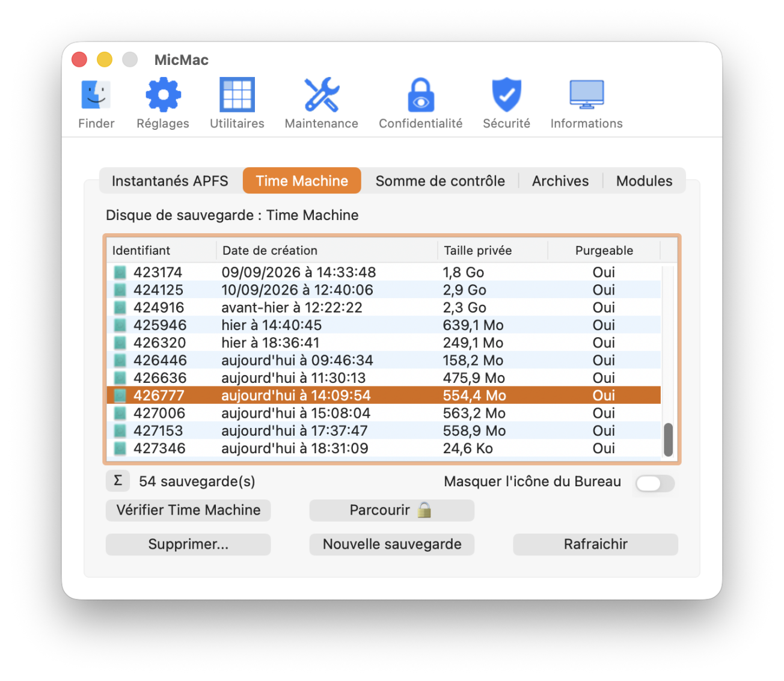Start a Nouvelle sauvegarde
Viewport: 784px width, 681px height.
click(x=391, y=545)
